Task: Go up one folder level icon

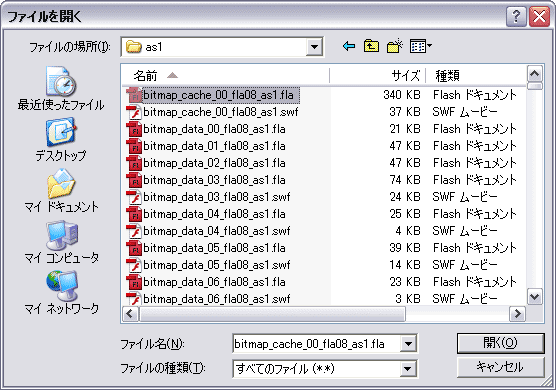Action: coord(371,46)
